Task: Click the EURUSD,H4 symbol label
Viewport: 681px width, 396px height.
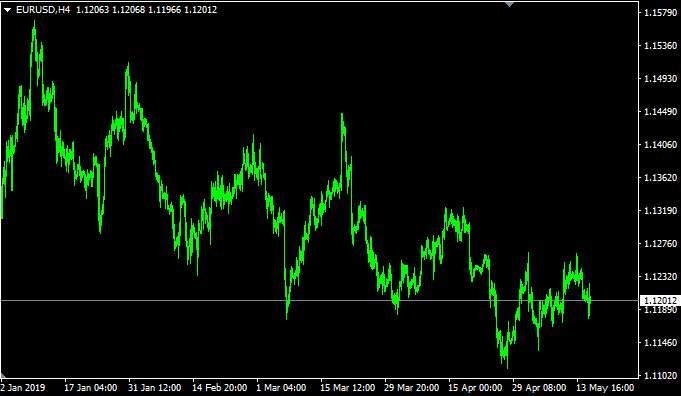Action: click(x=43, y=10)
